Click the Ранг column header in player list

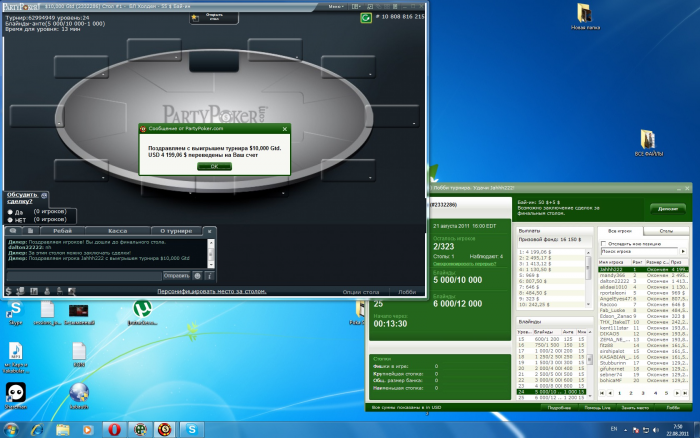click(x=638, y=262)
